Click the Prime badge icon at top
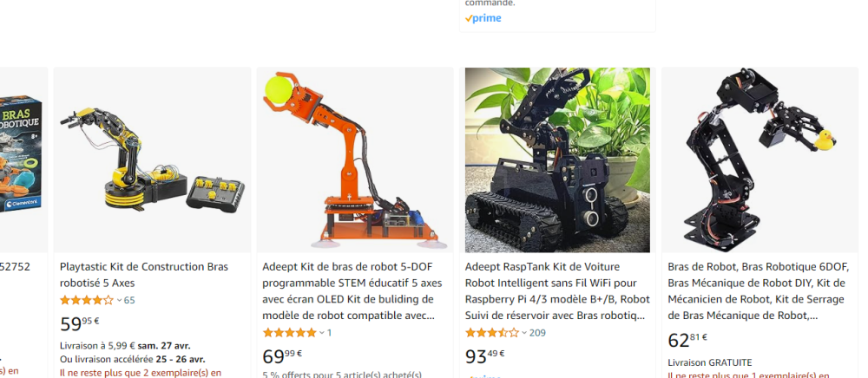 pos(483,18)
